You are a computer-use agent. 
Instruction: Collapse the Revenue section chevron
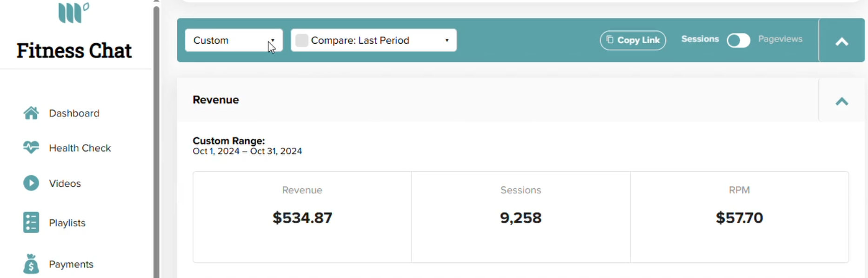click(x=841, y=101)
